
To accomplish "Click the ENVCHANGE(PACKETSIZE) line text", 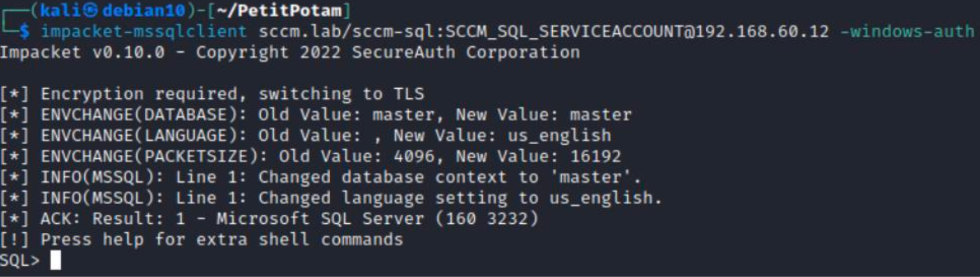I will point(331,156).
